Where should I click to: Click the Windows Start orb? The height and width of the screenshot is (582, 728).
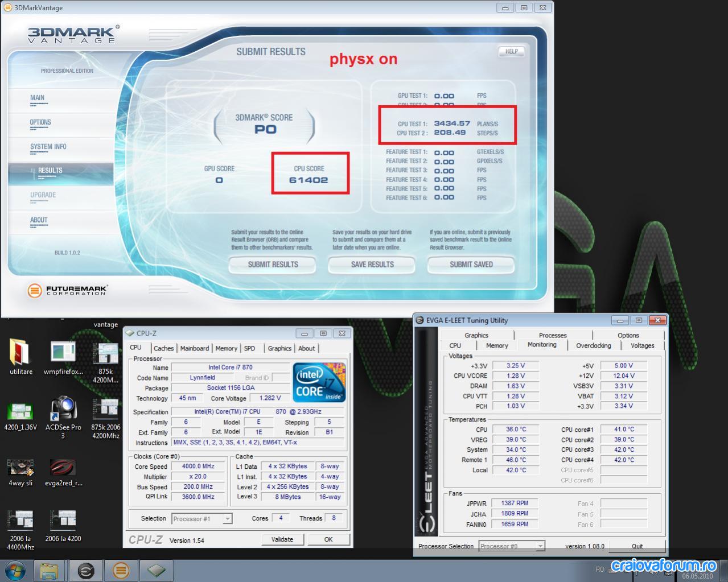(x=15, y=571)
